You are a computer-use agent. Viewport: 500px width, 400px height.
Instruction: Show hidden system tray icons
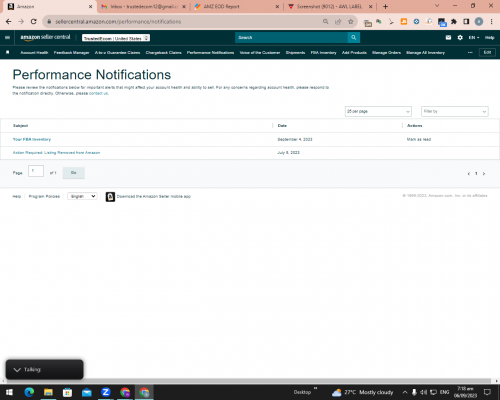coord(405,392)
